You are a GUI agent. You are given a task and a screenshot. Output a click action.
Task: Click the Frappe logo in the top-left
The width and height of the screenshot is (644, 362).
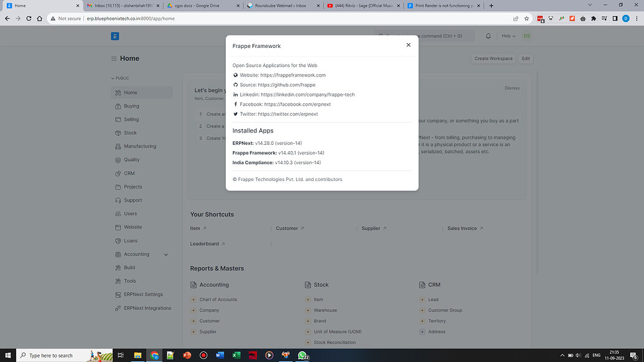tap(114, 35)
